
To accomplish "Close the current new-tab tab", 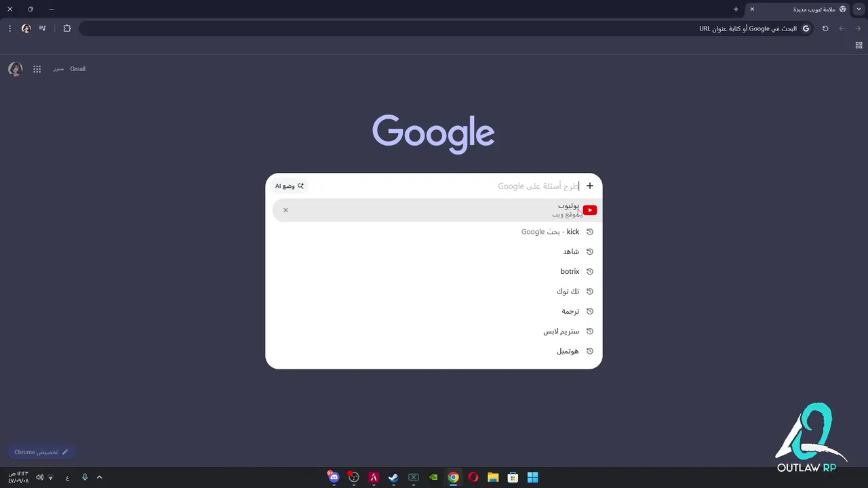I will [752, 9].
